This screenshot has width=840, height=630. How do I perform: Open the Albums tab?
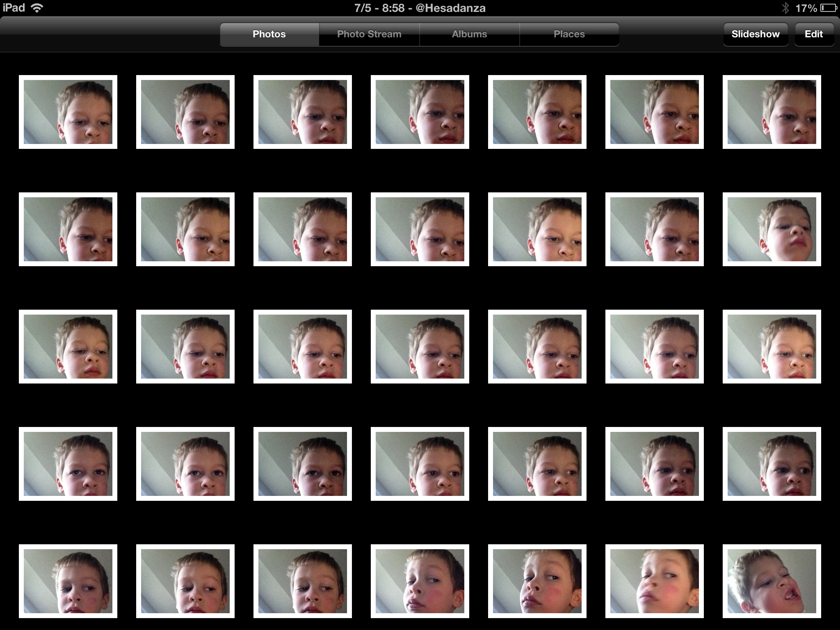click(x=469, y=34)
